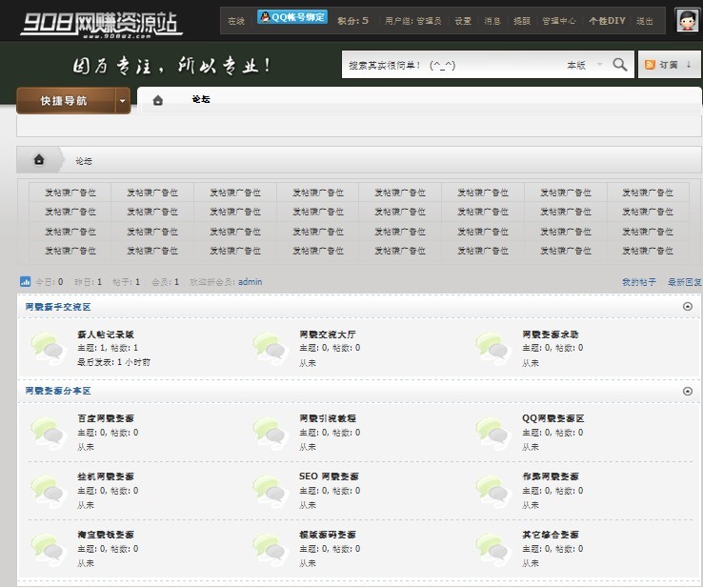This screenshot has height=588, width=703.
Task: Click 退出 to log out
Action: coord(645,21)
